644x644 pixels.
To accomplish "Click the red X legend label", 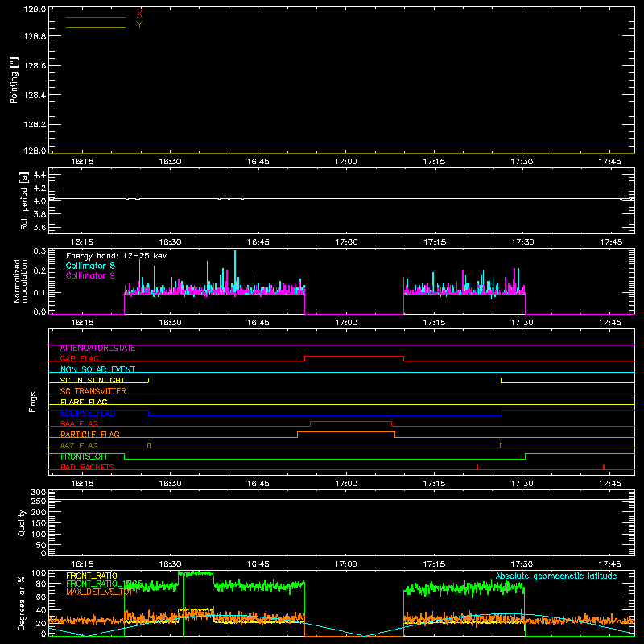I will click(x=139, y=14).
